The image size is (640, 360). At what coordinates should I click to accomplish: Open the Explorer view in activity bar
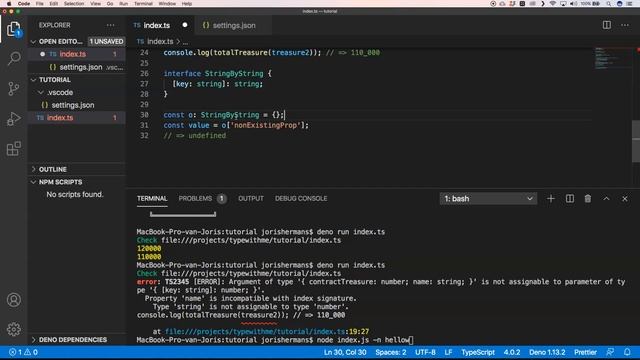point(13,29)
